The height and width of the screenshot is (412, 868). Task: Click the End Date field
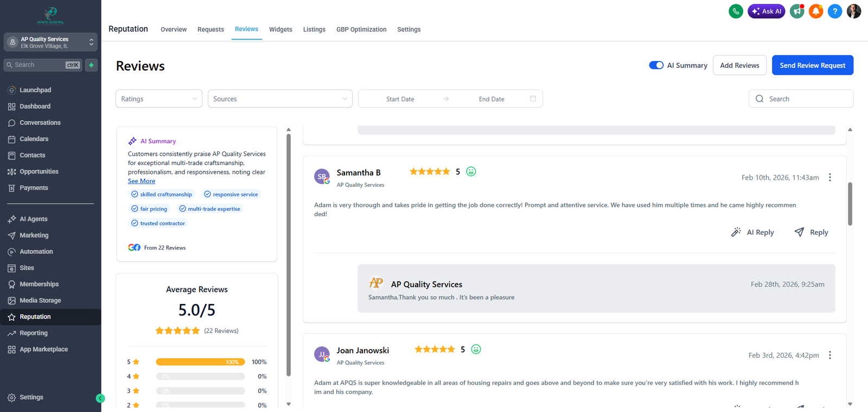[x=492, y=99]
